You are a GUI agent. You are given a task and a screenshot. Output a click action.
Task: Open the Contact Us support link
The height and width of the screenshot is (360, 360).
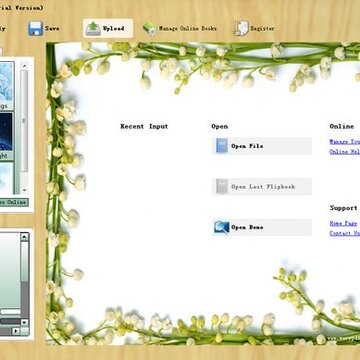pyautogui.click(x=345, y=233)
